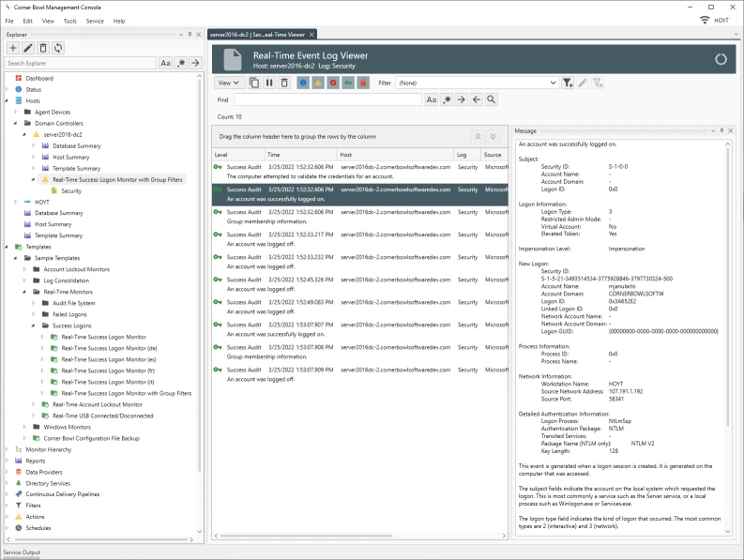This screenshot has height=560, width=744.
Task: Collapse the server2016-dc2 node
Action: click(24, 135)
